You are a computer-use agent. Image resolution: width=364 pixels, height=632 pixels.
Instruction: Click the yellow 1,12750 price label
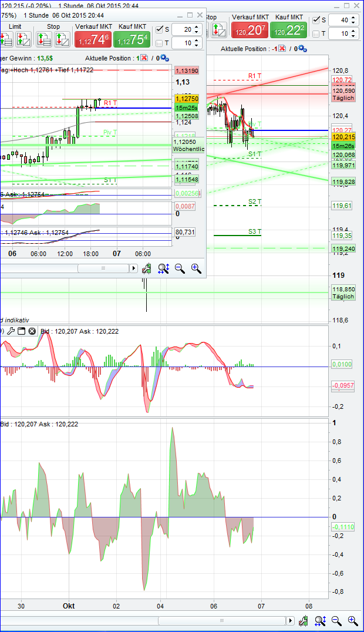pos(187,99)
